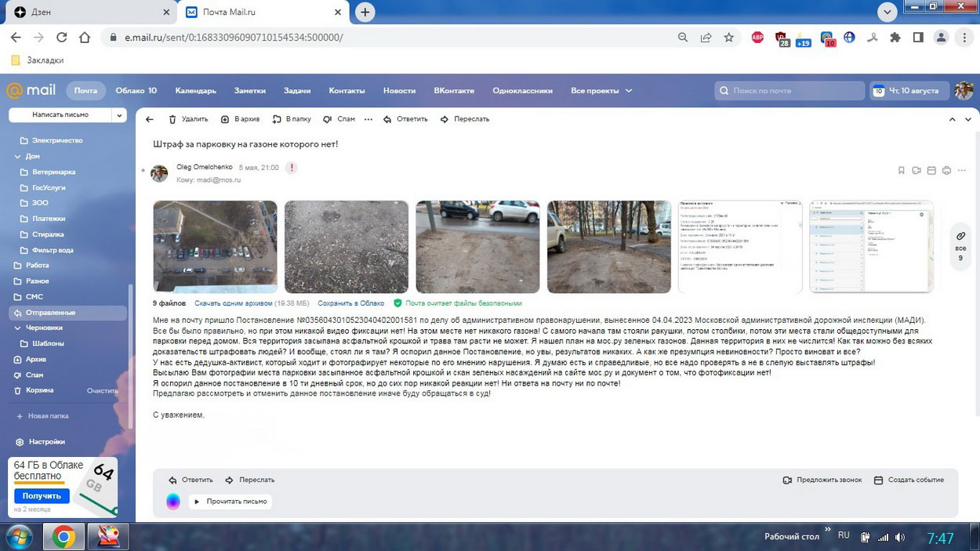Open all 9 attachments paperclip button

pos(960,246)
